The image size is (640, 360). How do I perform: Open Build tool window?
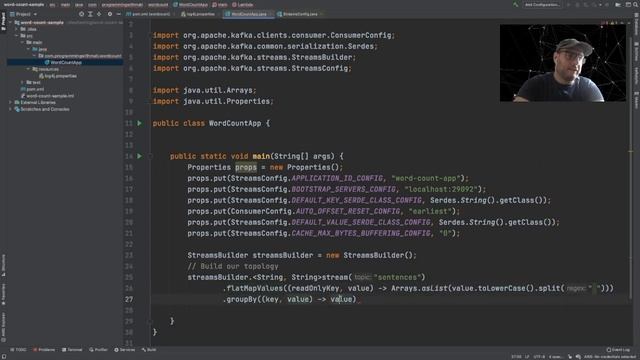pos(149,350)
